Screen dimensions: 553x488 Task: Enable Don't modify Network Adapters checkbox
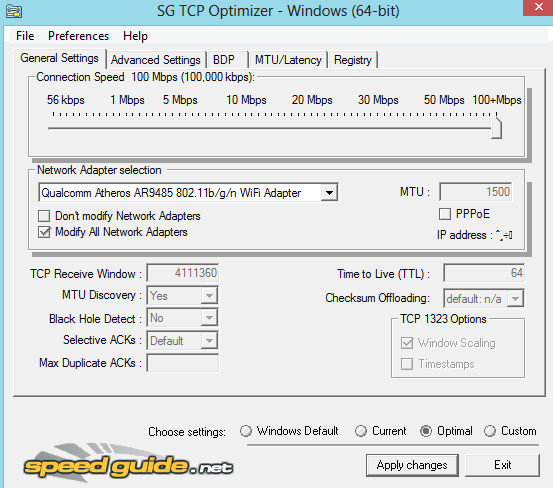(x=44, y=216)
